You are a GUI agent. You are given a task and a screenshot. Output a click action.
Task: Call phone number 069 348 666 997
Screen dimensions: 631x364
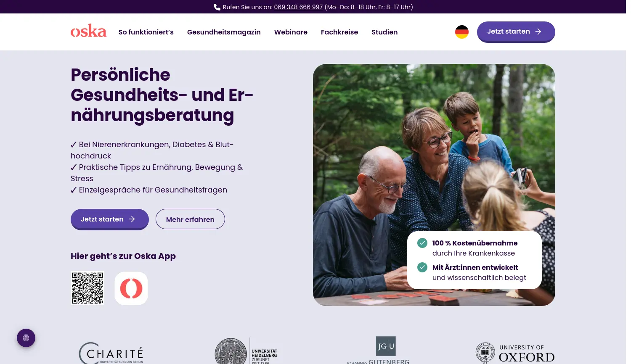click(298, 7)
